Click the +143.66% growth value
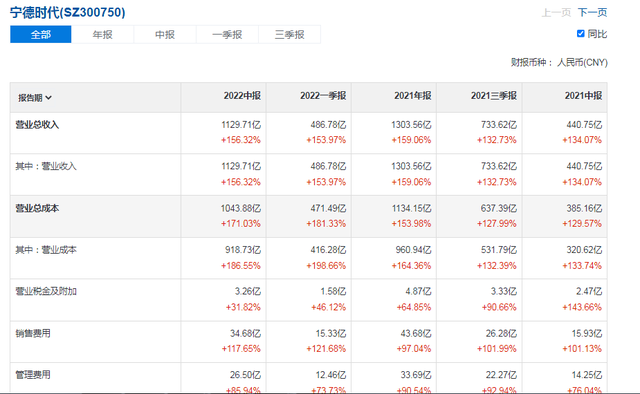Image resolution: width=640 pixels, height=394 pixels. click(582, 307)
